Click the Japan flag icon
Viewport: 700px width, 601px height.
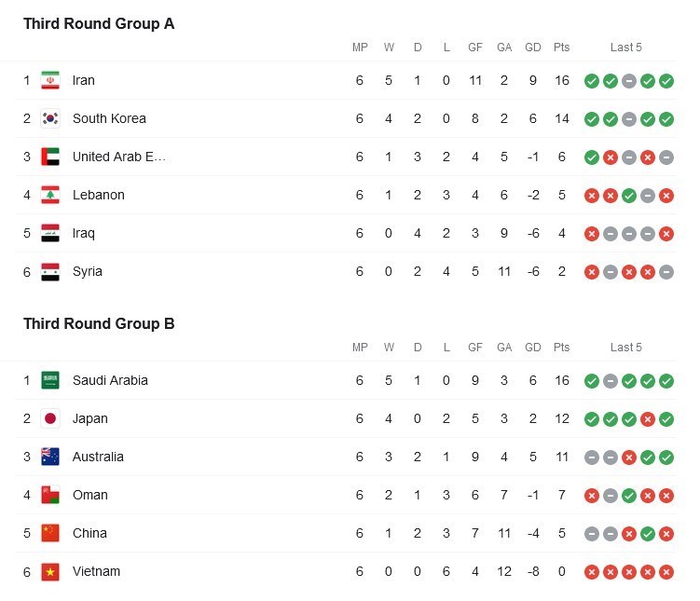click(50, 418)
